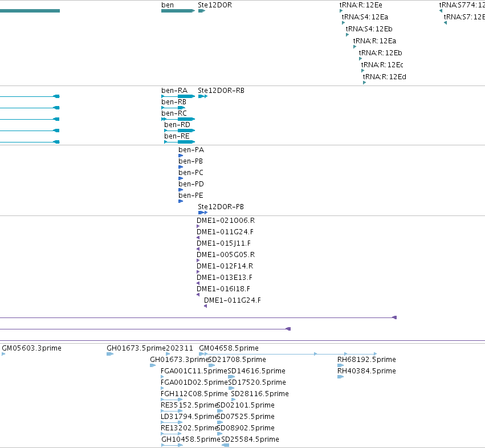Click the DME1-013E13.F feature label
This screenshot has width=485, height=448.
225,278
